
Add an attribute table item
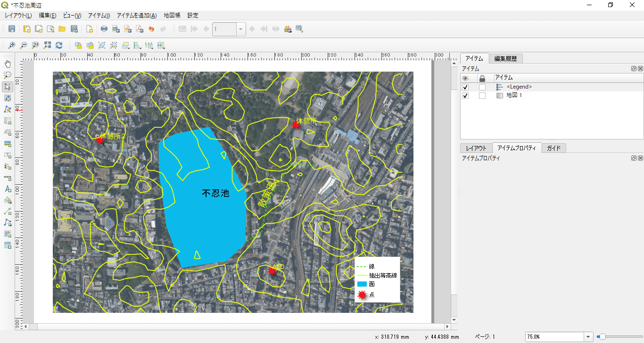pyautogui.click(x=8, y=245)
